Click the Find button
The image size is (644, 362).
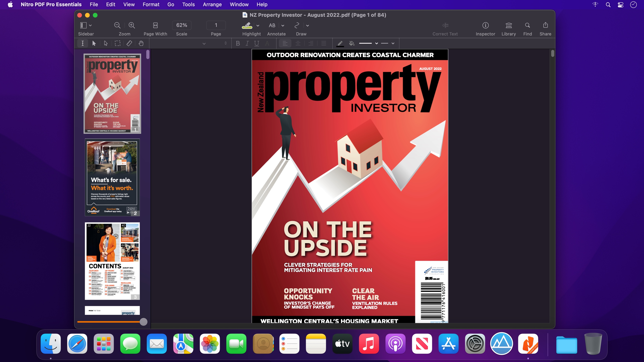[527, 25]
